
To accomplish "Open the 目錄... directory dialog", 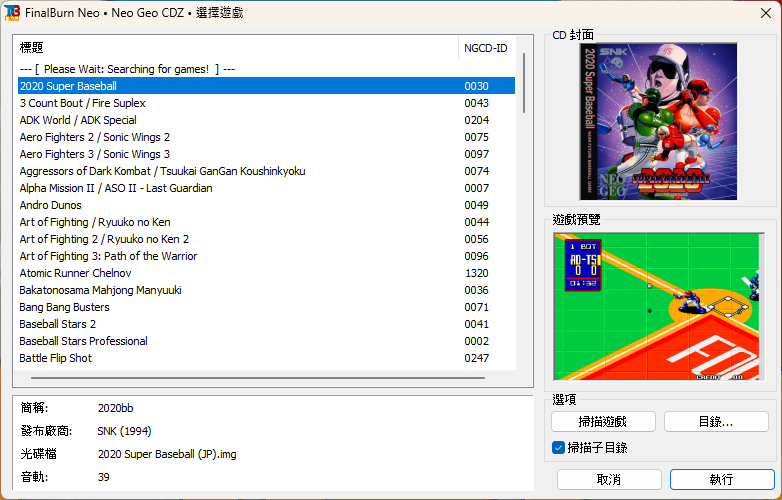I will pyautogui.click(x=716, y=422).
